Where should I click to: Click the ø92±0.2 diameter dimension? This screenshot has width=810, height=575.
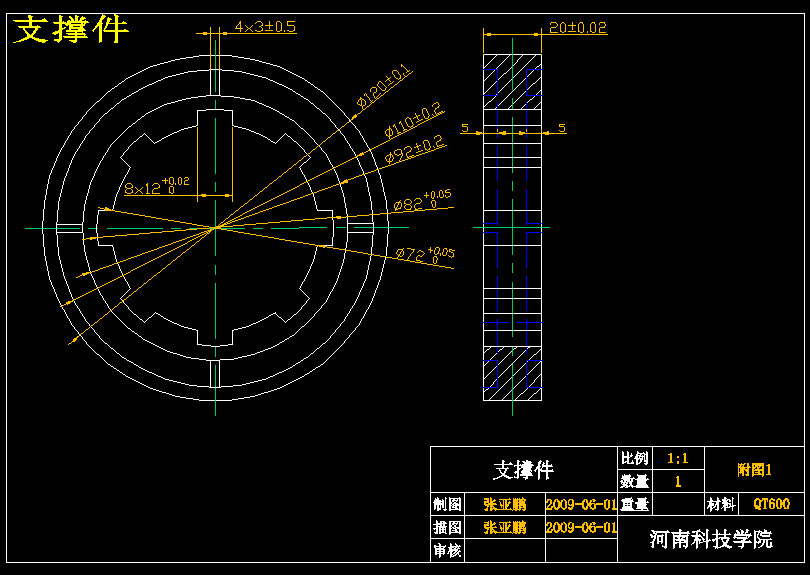415,149
